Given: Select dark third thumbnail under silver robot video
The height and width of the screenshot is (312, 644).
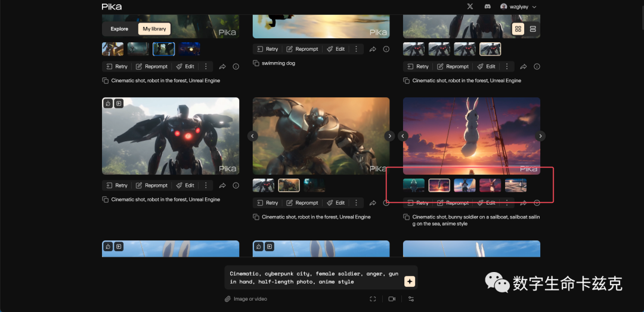Looking at the screenshot, I should point(314,186).
